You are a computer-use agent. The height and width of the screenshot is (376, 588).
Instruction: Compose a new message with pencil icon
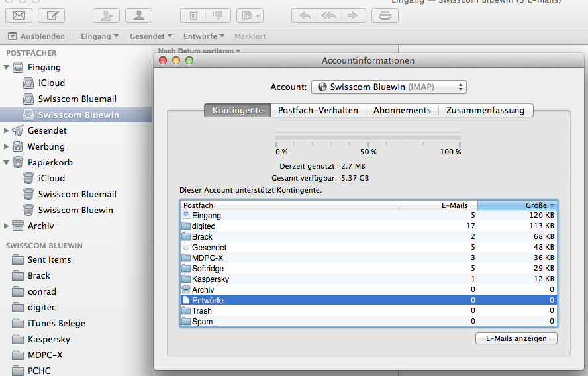click(x=52, y=15)
